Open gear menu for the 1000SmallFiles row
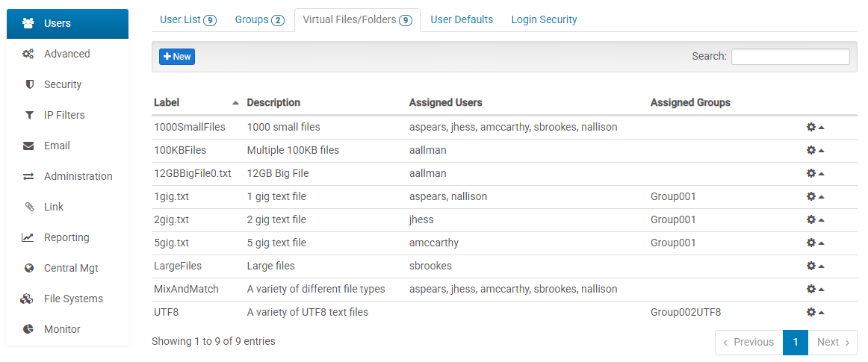868x362 pixels. pos(815,128)
